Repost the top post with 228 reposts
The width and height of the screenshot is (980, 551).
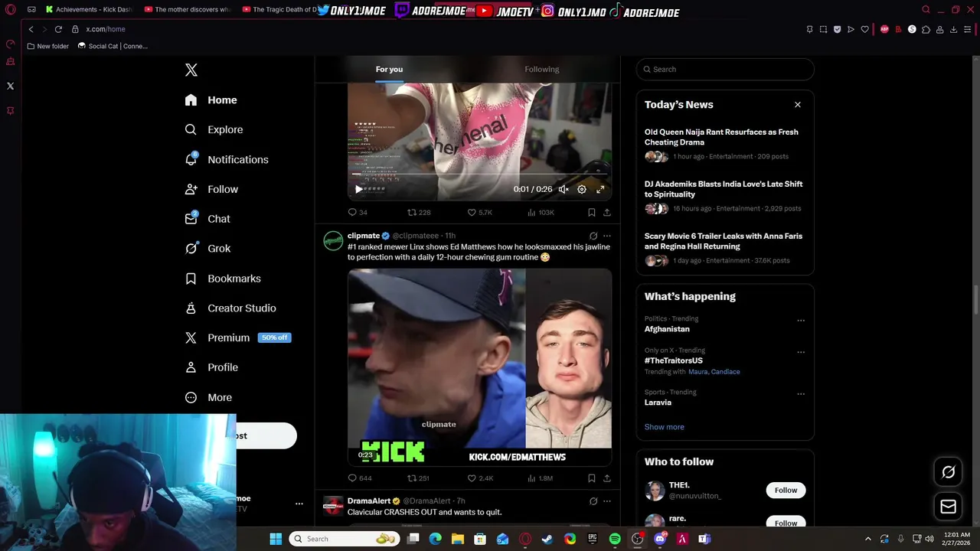tap(419, 212)
